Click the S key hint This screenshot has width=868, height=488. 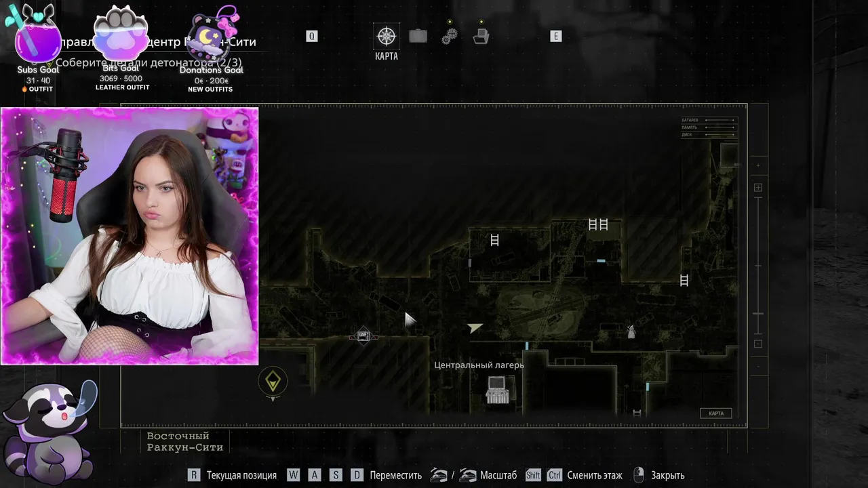pos(336,475)
